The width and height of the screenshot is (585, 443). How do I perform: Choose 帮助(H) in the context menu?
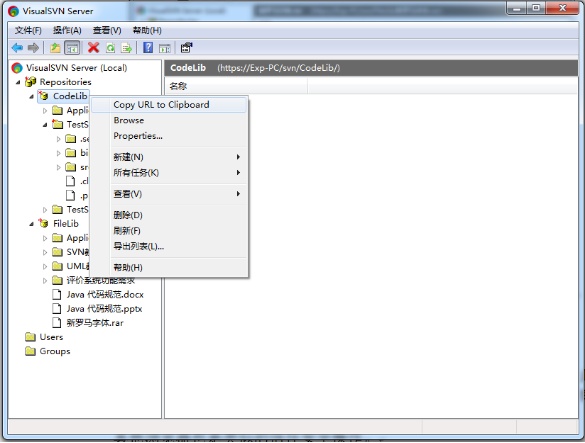(x=169, y=267)
